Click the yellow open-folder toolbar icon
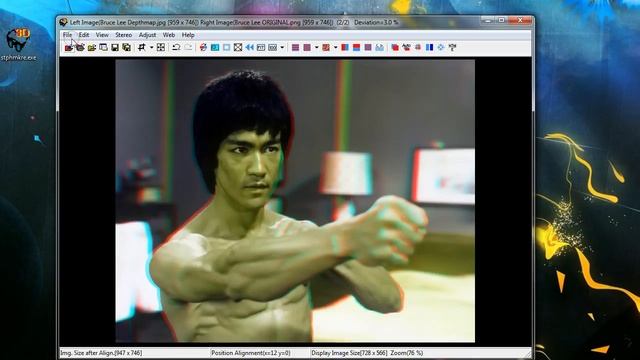The height and width of the screenshot is (360, 640). (x=92, y=48)
